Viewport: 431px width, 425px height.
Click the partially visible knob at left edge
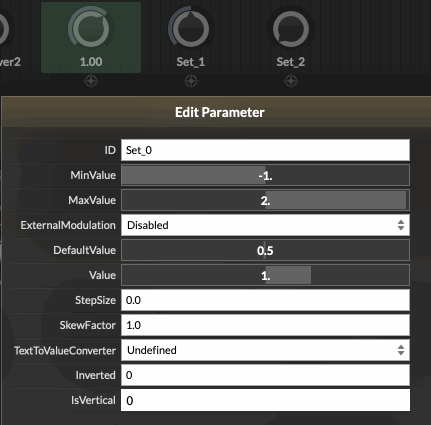(x=5, y=28)
